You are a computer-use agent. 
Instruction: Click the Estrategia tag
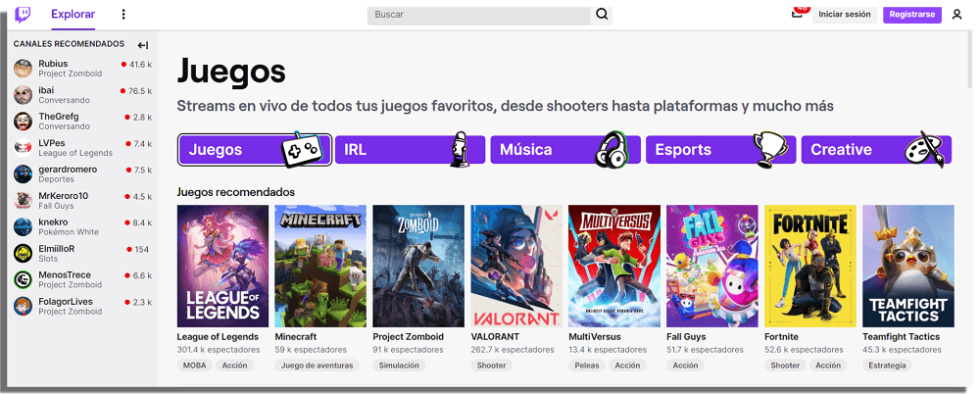pyautogui.click(x=887, y=366)
